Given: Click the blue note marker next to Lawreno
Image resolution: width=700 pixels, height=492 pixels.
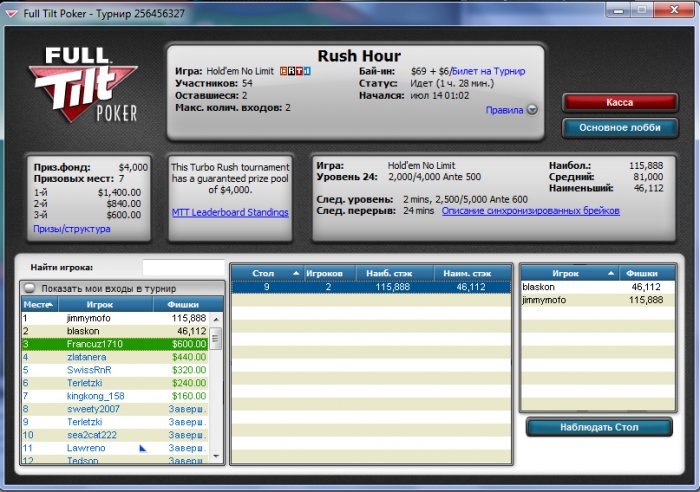Looking at the screenshot, I should [x=143, y=448].
